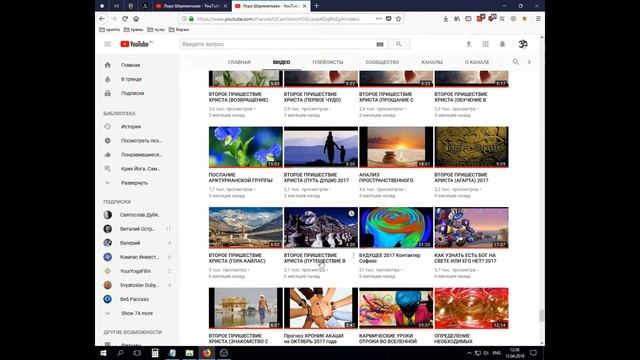Image resolution: width=640 pixels, height=360 pixels.
Task: Open the on-screen keyboard icon in search box
Action: click(380, 44)
